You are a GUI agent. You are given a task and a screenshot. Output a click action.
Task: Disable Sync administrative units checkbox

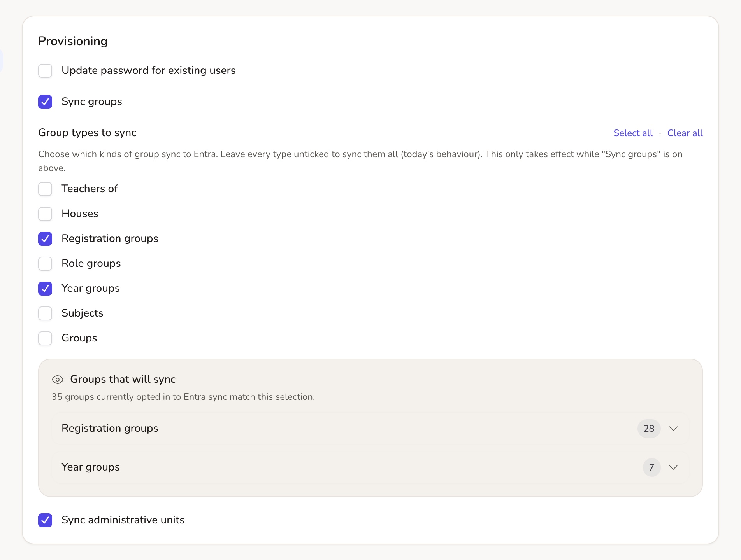(45, 520)
